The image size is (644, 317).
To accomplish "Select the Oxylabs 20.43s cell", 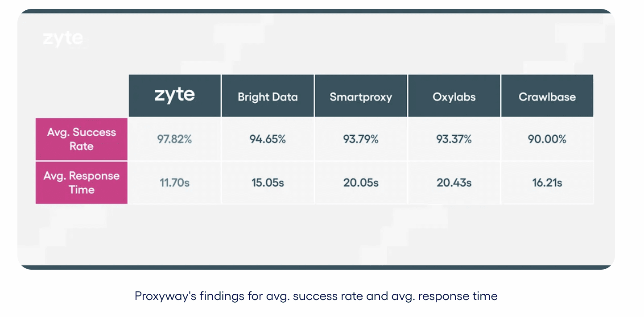I will coord(454,183).
